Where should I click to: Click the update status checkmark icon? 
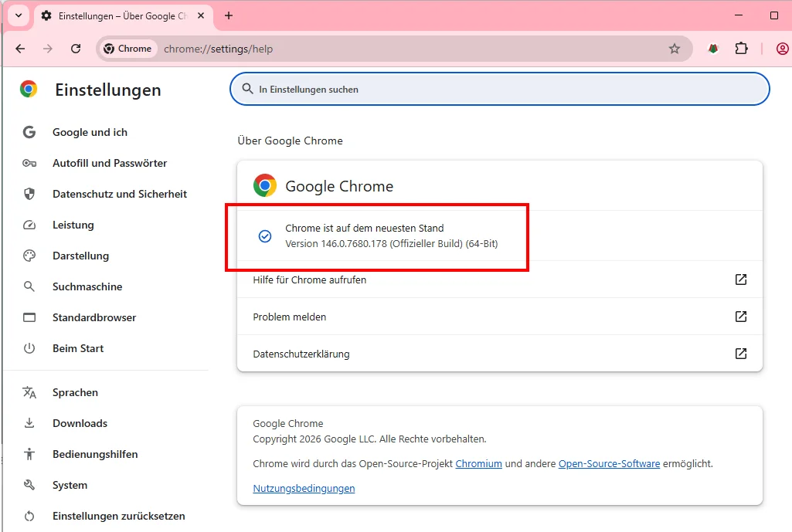click(265, 236)
